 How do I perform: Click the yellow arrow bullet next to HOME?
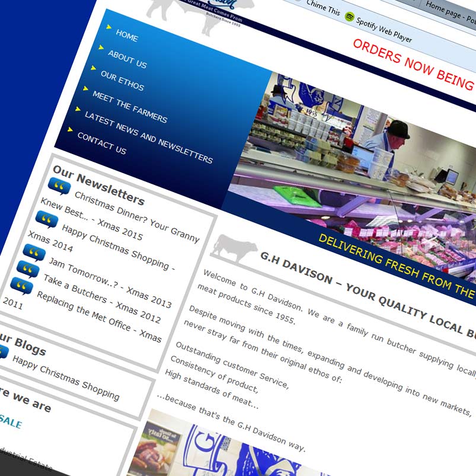coord(108,27)
